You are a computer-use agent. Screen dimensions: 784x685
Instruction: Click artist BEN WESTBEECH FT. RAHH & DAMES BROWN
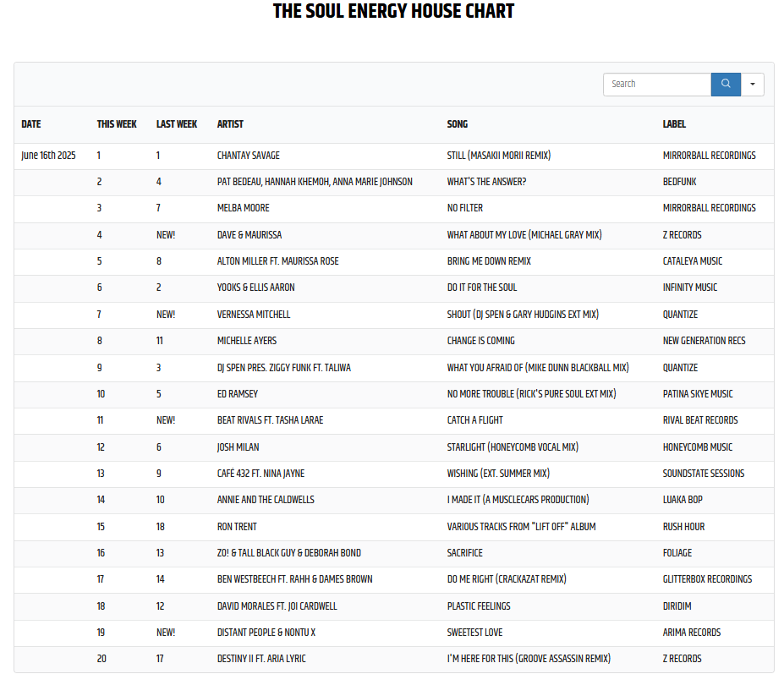[x=294, y=579]
